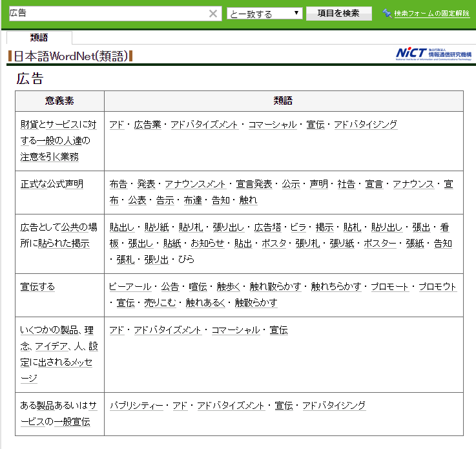Click the synonym 張札
Screen dimensions: 476x449
tap(126, 259)
